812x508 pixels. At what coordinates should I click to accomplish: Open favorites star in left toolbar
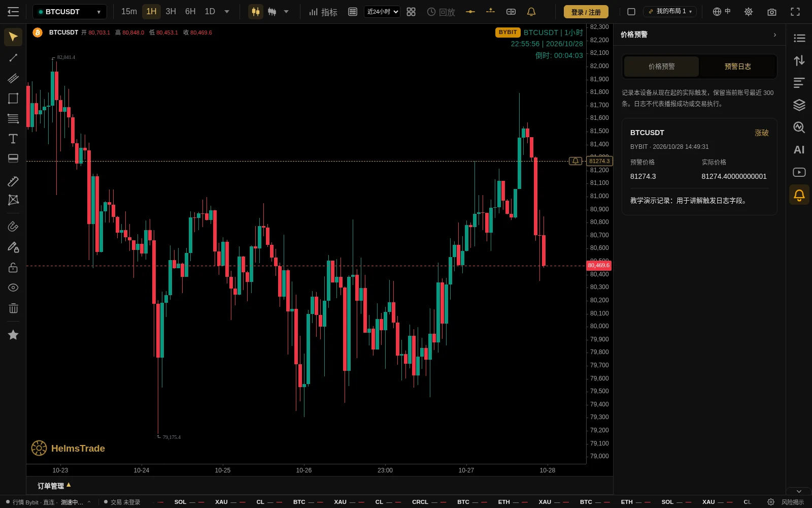(13, 335)
